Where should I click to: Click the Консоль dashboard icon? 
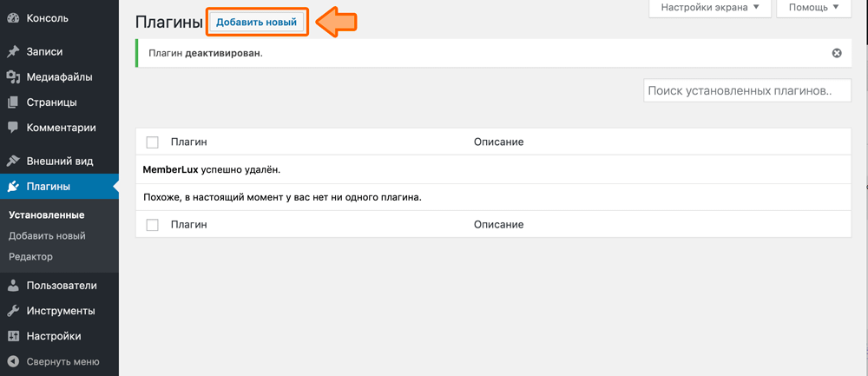[13, 18]
